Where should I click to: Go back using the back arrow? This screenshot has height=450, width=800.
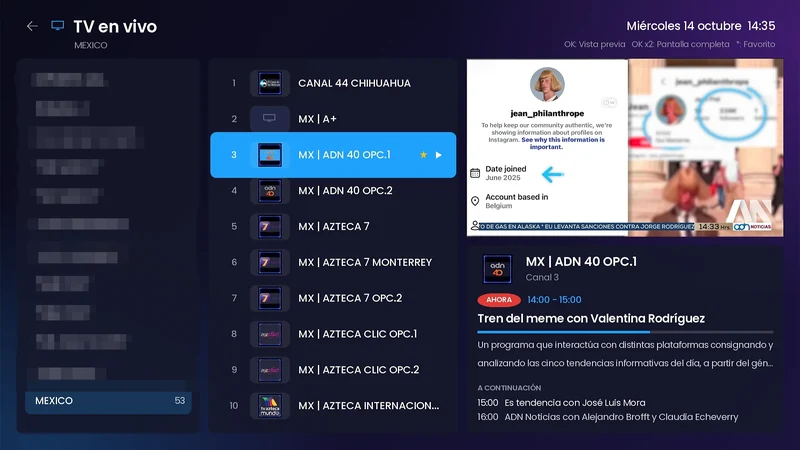point(32,26)
